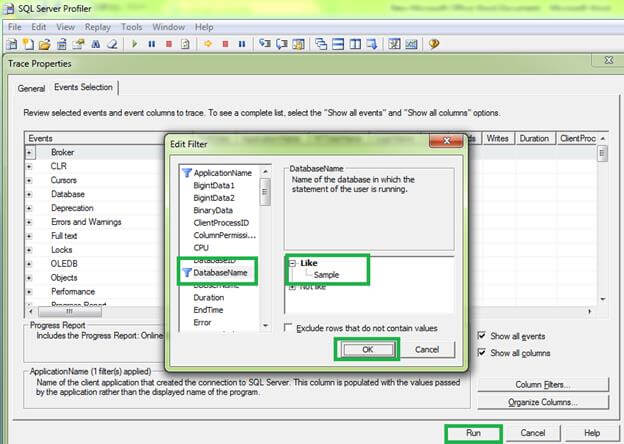The height and width of the screenshot is (444, 624).
Task: Open the Replay menu
Action: click(x=98, y=27)
